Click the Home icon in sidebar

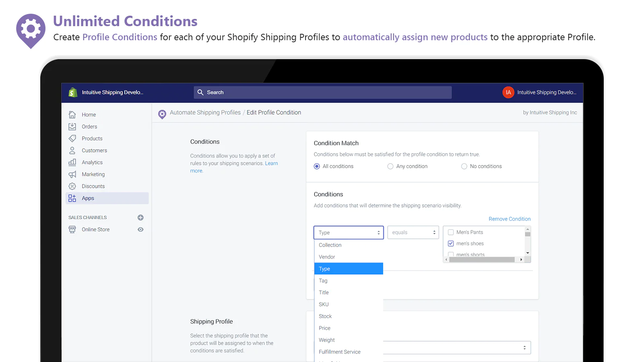coord(72,115)
